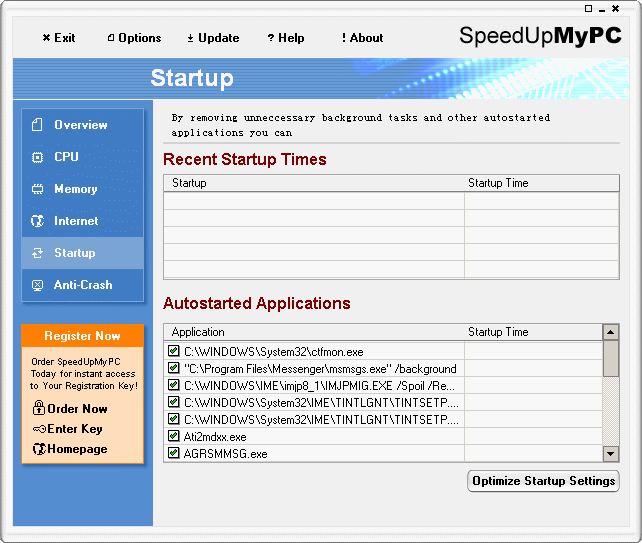The image size is (642, 543).
Task: Uncheck the ctfmon.exe startup entry
Action: (174, 351)
